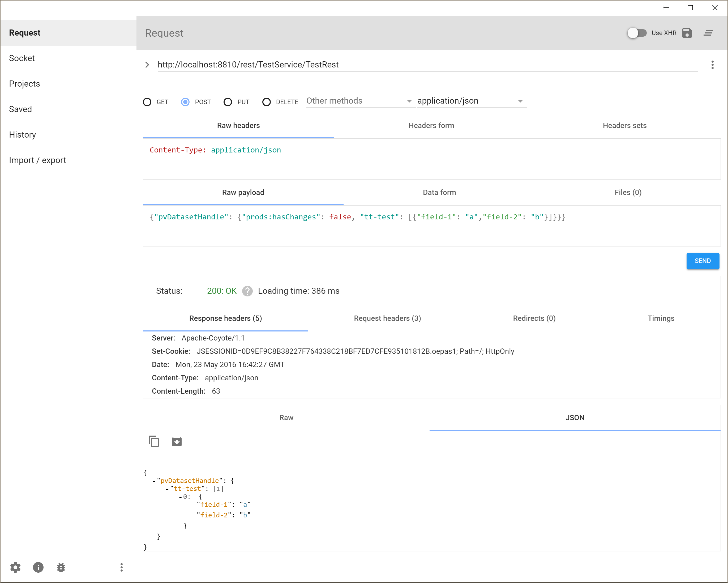
Task: Switch to the Raw response tab
Action: (x=286, y=418)
